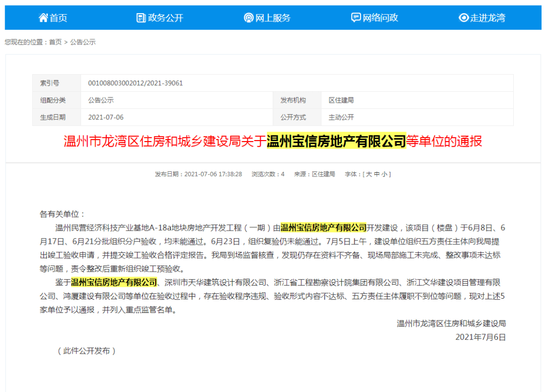Viewport: 544px width, 392px height.
Task: Click the document icon beside 政务公开
Action: click(x=141, y=18)
